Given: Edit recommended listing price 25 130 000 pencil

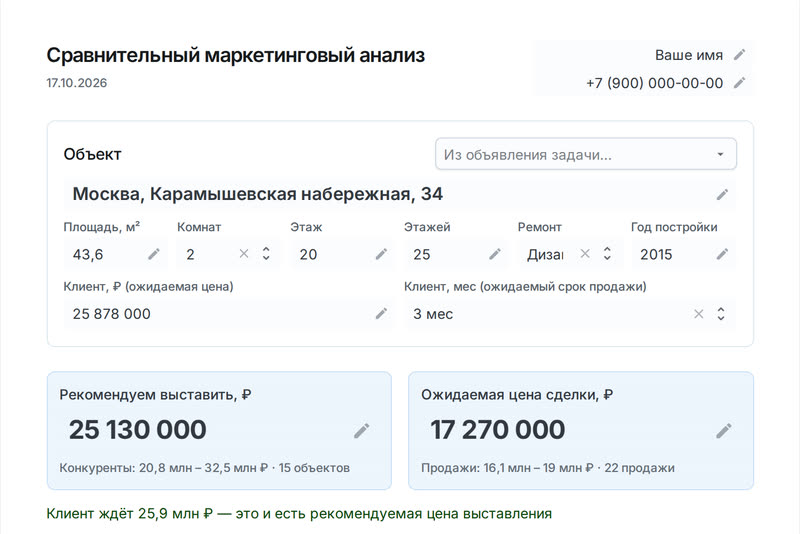Looking at the screenshot, I should pos(361,430).
